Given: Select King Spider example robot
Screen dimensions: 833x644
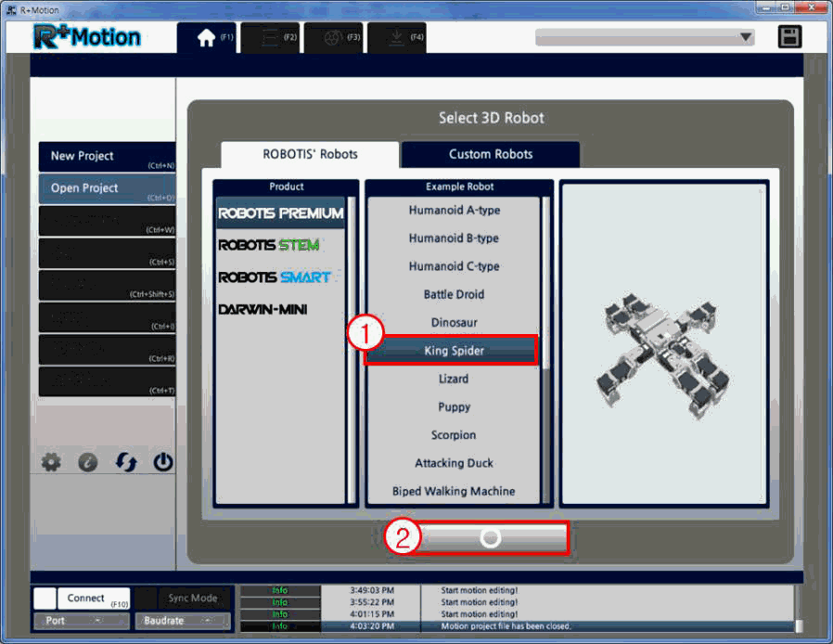Looking at the screenshot, I should [x=455, y=351].
